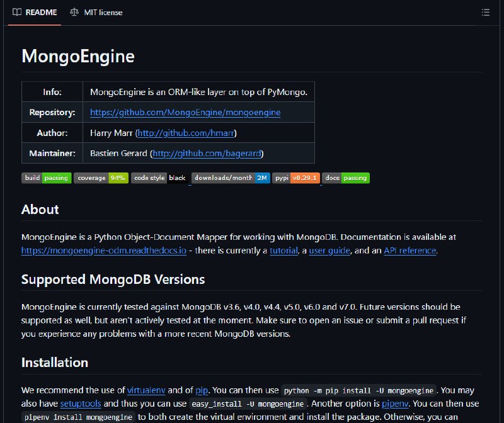
Task: Click the coverage 94% badge
Action: pos(101,178)
